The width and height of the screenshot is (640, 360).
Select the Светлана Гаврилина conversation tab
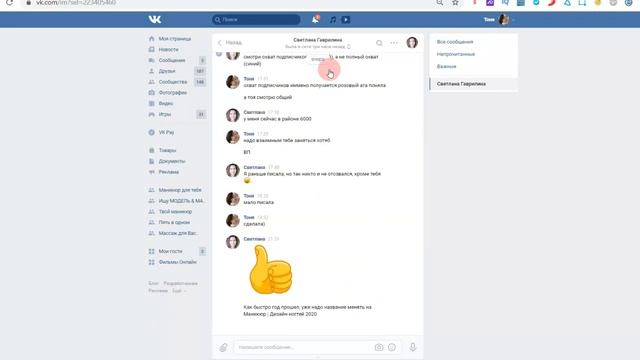(x=473, y=84)
